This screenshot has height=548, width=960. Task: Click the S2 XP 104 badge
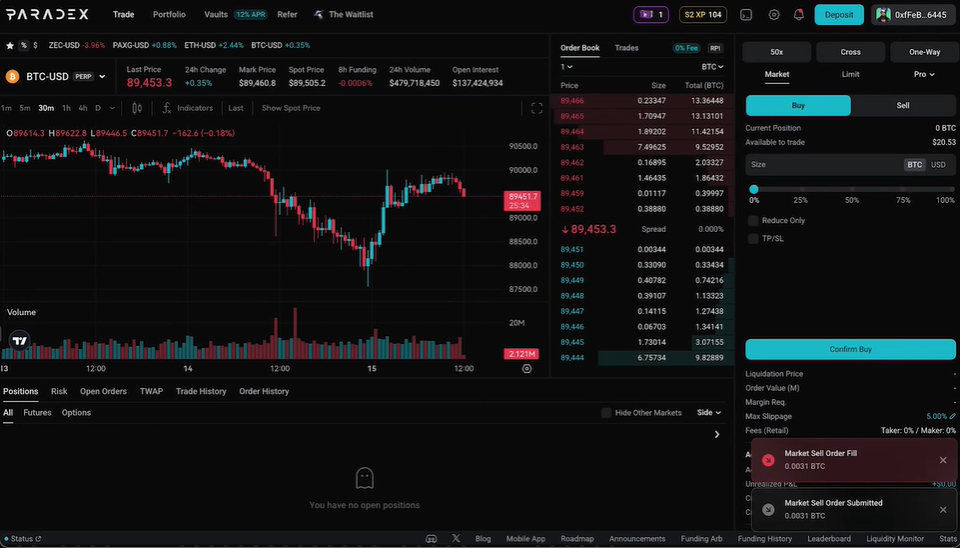click(703, 15)
